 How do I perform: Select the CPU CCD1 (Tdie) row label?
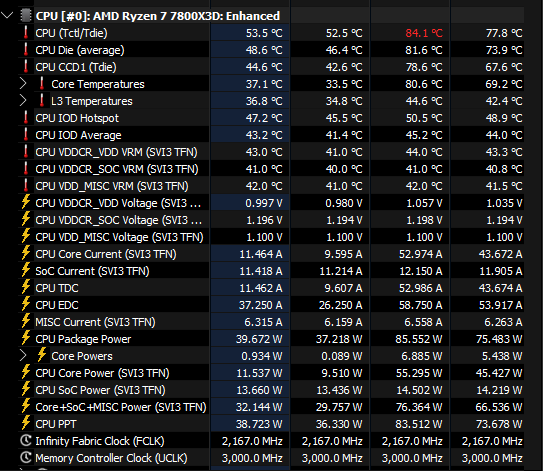[76, 67]
